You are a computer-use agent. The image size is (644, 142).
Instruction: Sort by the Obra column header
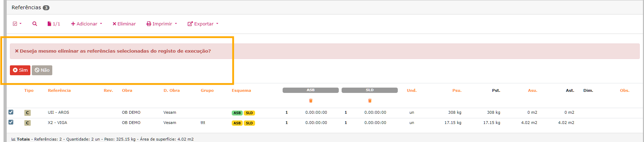tap(127, 90)
